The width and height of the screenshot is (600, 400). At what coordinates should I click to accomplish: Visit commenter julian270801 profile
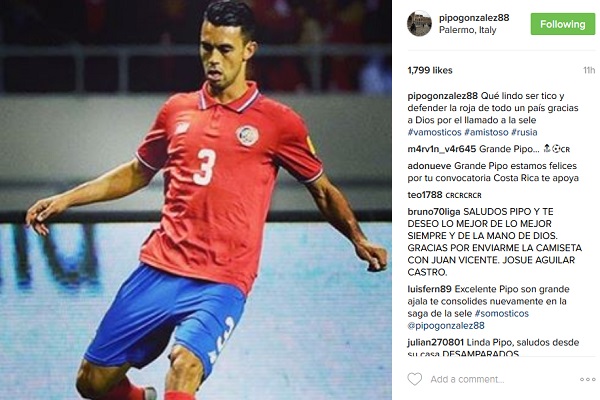pyautogui.click(x=435, y=342)
